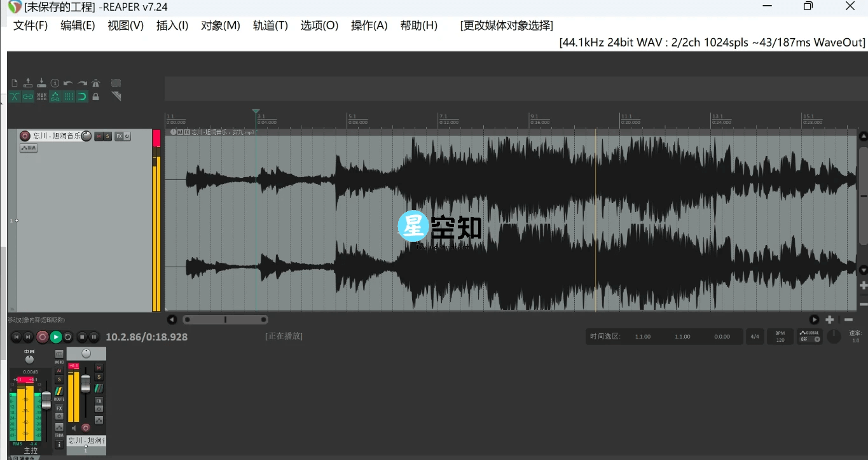Viewport: 868px width, 460px height.
Task: Save the project via the save toolbar icon
Action: click(42, 83)
